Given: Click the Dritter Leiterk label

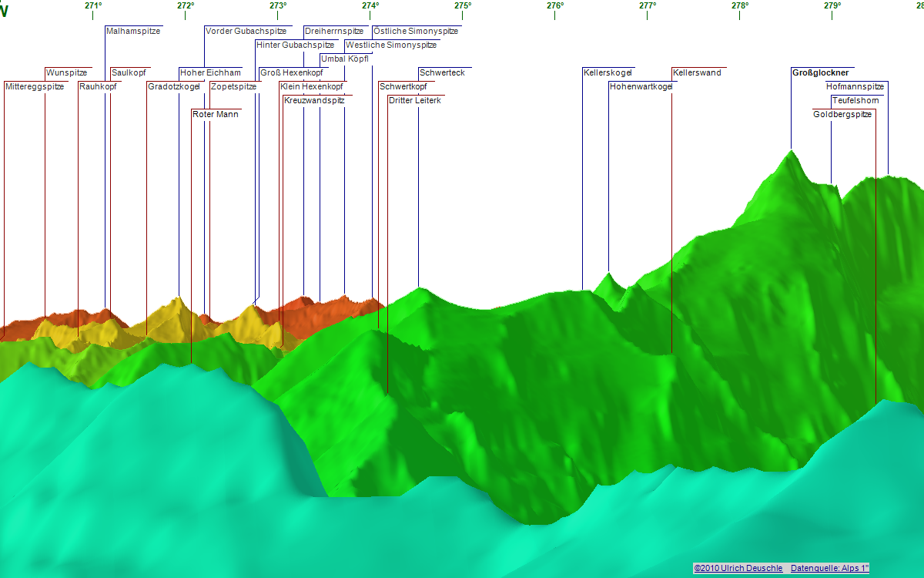Looking at the screenshot, I should (415, 100).
